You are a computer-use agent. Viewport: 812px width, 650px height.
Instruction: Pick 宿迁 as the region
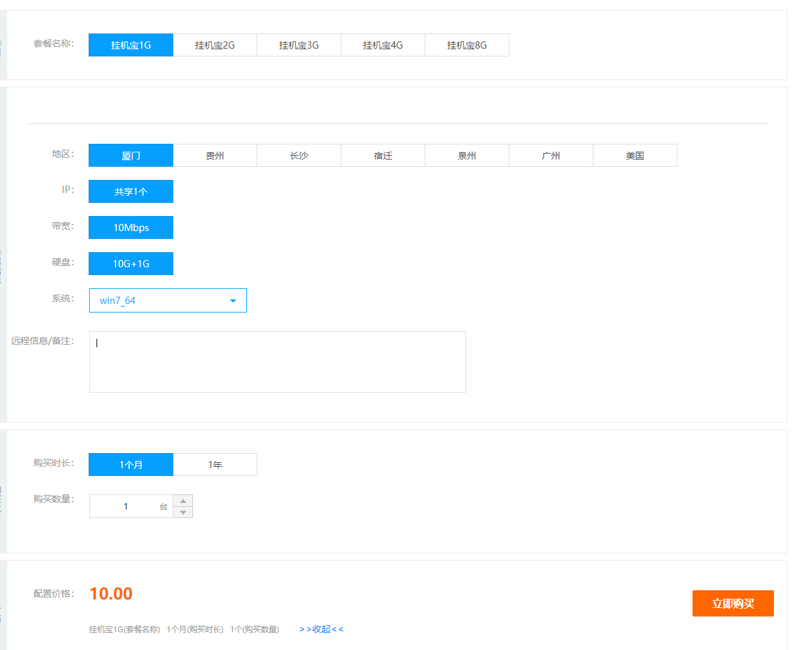pyautogui.click(x=383, y=156)
